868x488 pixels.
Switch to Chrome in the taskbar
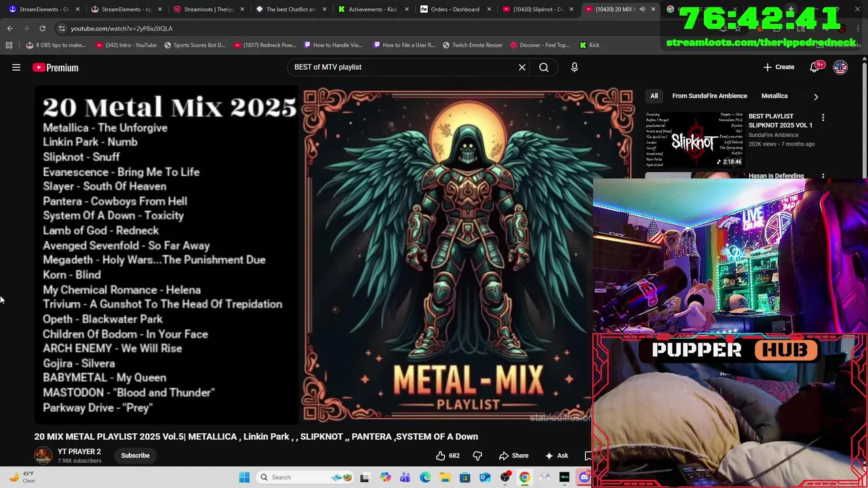tap(525, 477)
